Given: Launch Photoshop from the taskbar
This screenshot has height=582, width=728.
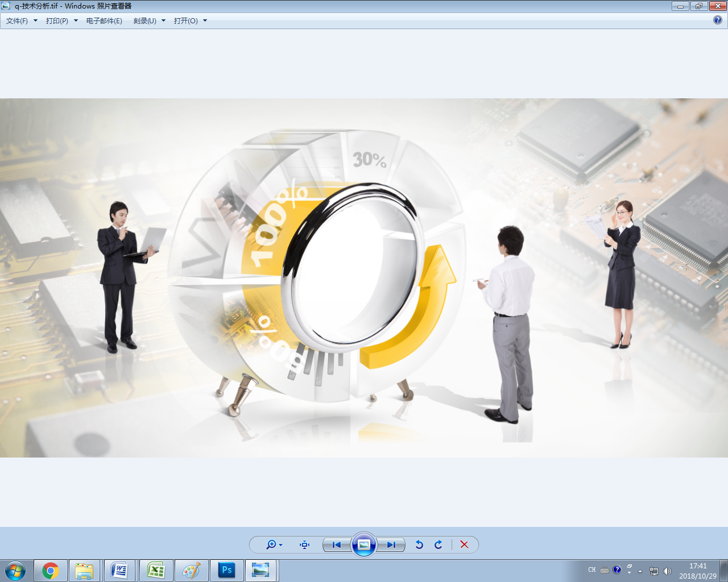Looking at the screenshot, I should click(227, 570).
